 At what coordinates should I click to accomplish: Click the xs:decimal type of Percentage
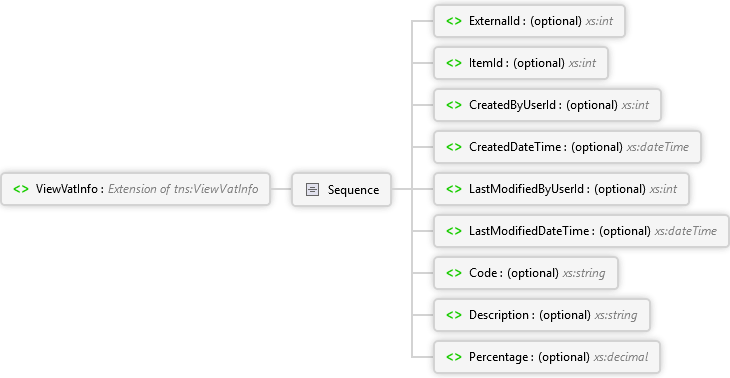tap(621, 357)
